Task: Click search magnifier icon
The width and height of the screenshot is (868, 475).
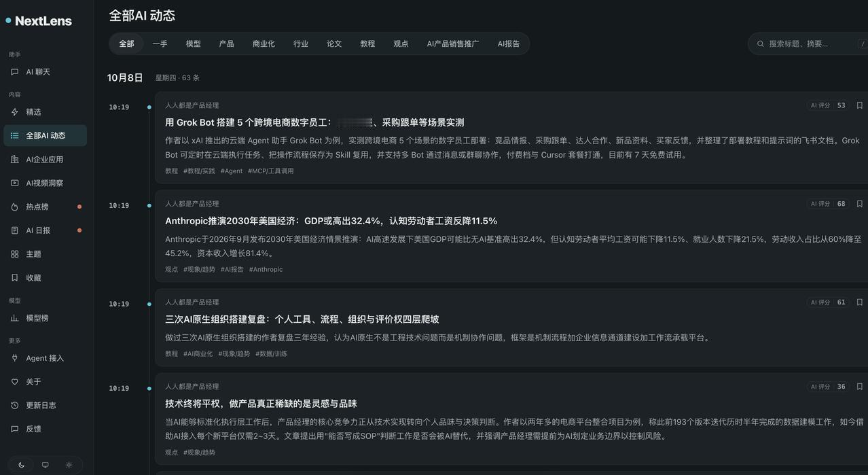Action: click(x=761, y=43)
